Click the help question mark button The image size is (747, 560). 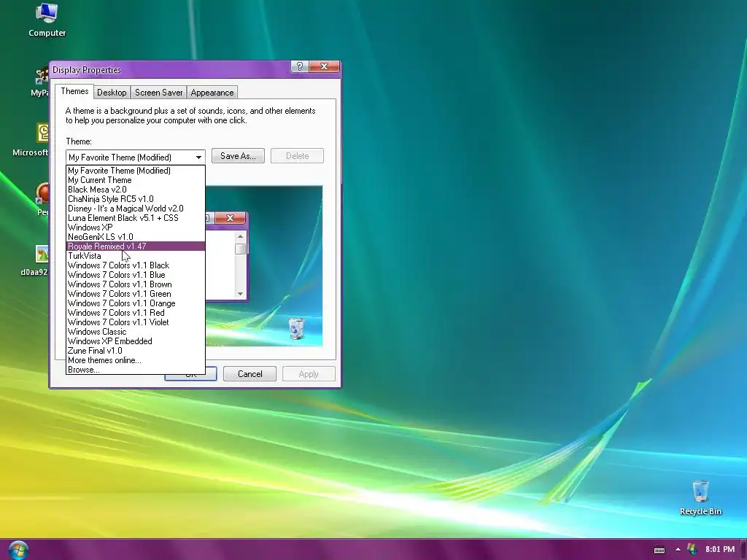(x=300, y=66)
